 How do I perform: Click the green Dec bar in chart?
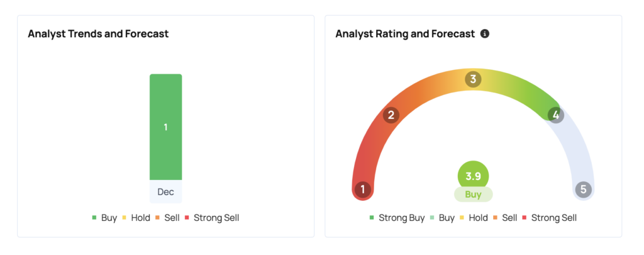[x=165, y=151]
